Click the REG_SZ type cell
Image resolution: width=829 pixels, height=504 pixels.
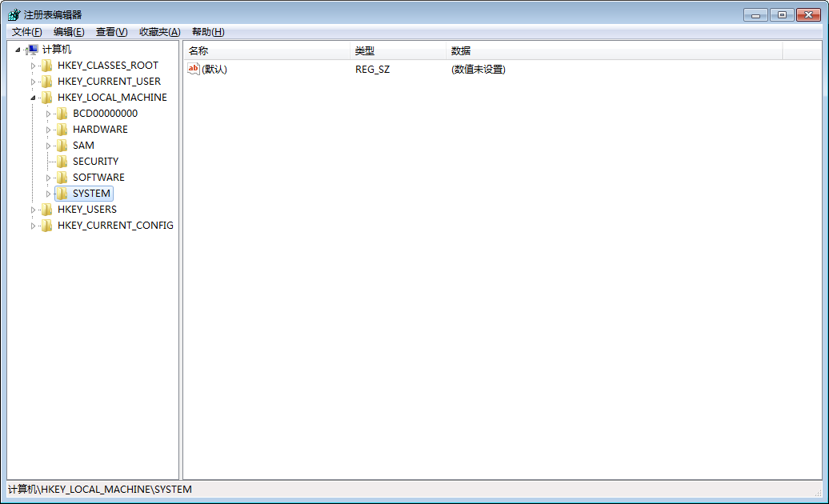[372, 70]
